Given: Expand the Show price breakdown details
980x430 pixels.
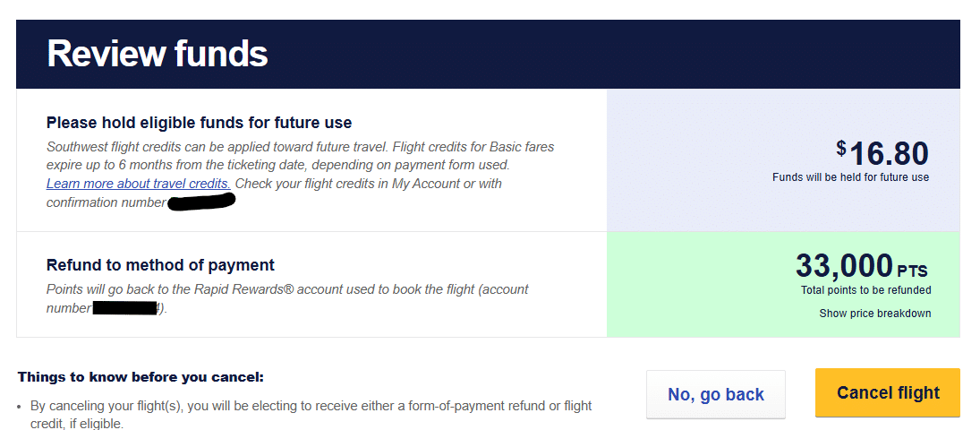Looking at the screenshot, I should [x=874, y=314].
